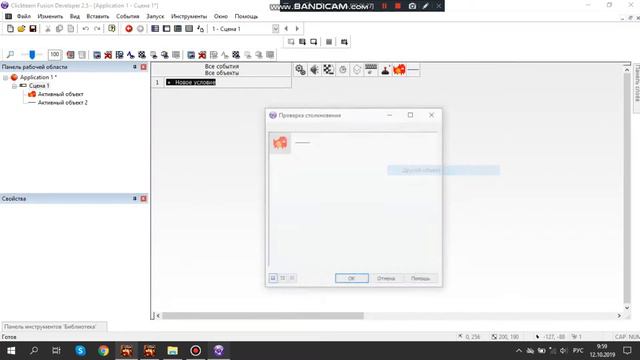640x360 pixels.
Task: Open the Вставить menu
Action: coord(98,16)
